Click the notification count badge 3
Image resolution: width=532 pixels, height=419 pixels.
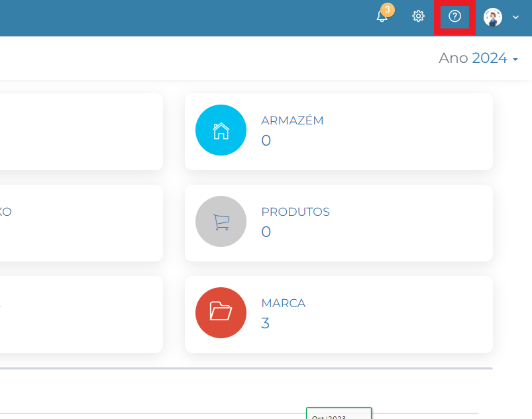pyautogui.click(x=388, y=10)
